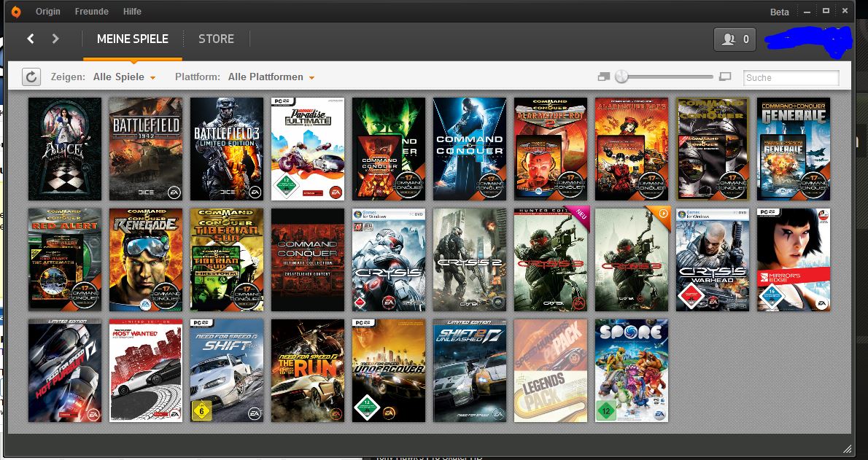Go back with the left arrow
This screenshot has height=460, width=868.
31,38
